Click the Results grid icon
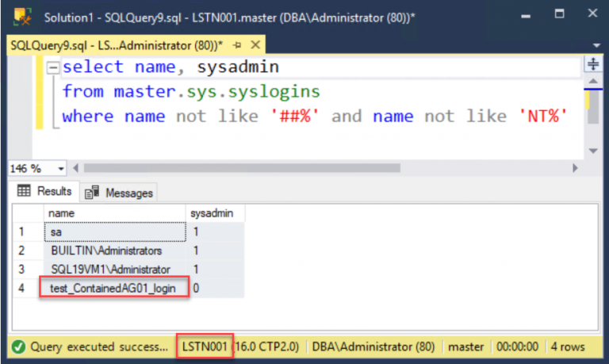609x364 pixels. point(24,191)
